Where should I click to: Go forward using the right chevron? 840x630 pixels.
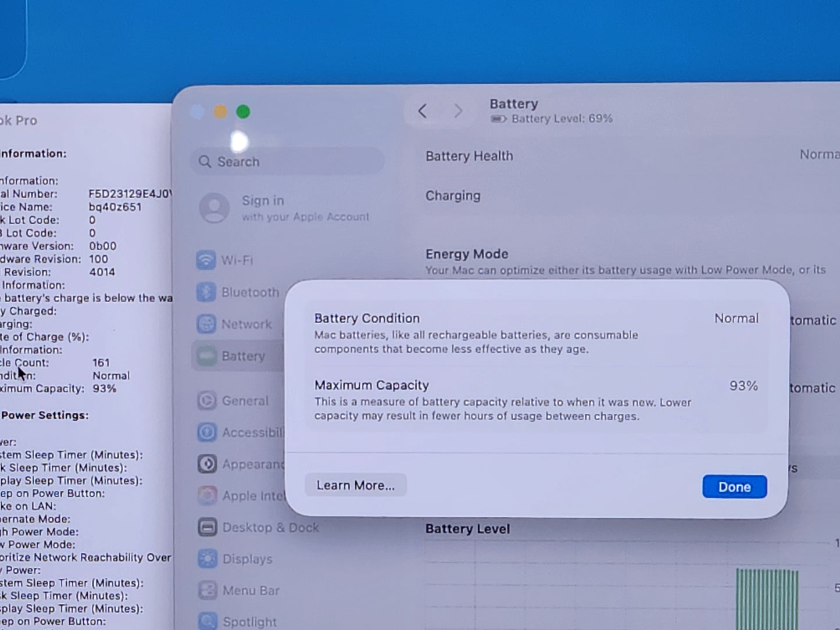click(458, 110)
